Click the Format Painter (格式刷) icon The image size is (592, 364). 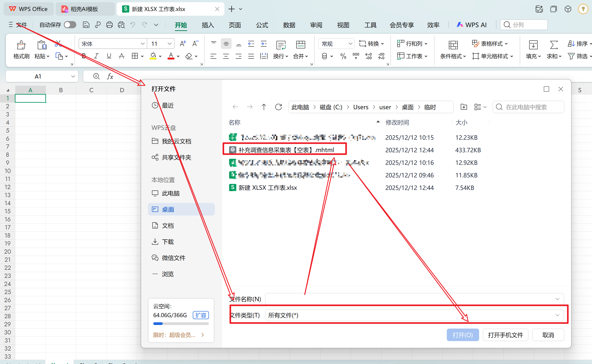click(21, 45)
